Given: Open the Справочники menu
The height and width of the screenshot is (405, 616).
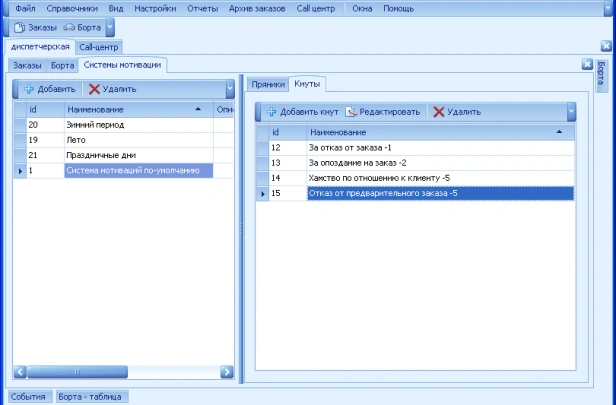Looking at the screenshot, I should click(x=70, y=7).
